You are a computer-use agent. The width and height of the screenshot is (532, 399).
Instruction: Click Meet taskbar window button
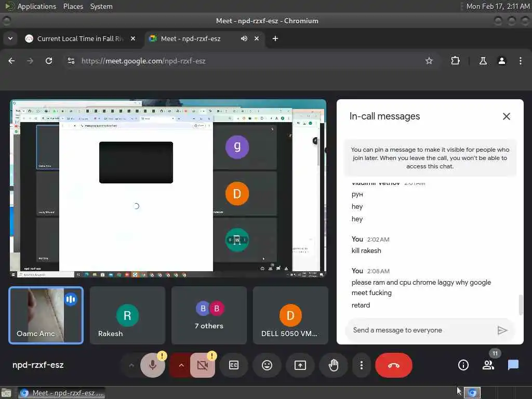point(61,393)
